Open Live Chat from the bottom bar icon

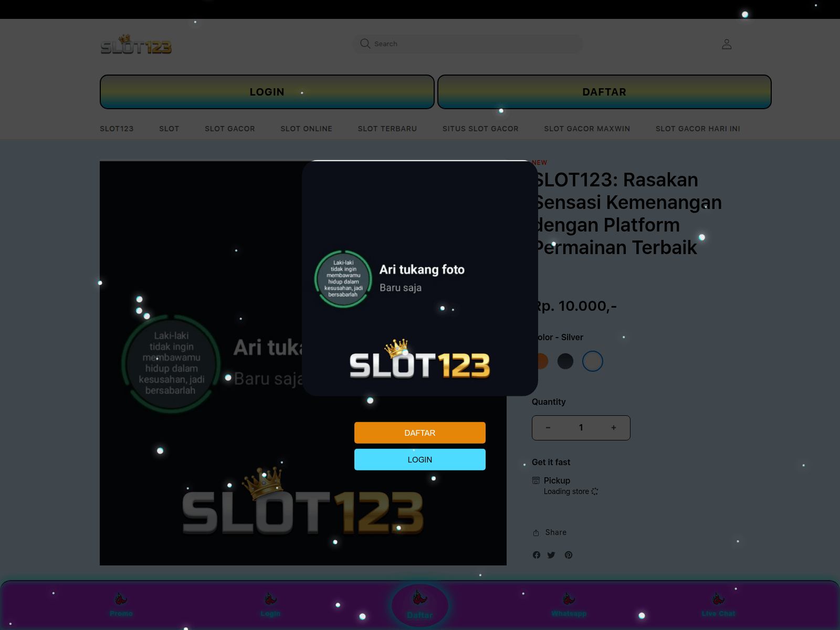click(x=718, y=597)
